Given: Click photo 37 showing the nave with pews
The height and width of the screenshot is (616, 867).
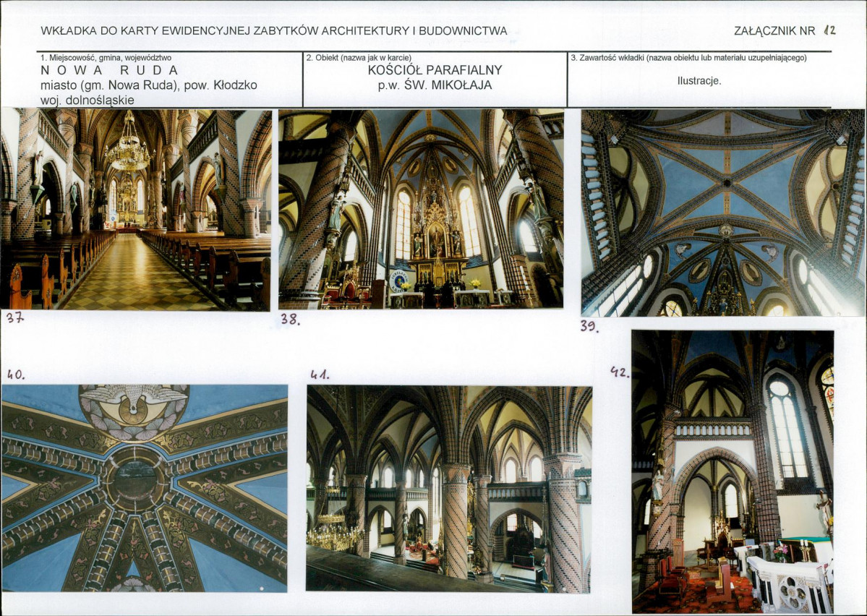Looking at the screenshot, I should point(136,210).
